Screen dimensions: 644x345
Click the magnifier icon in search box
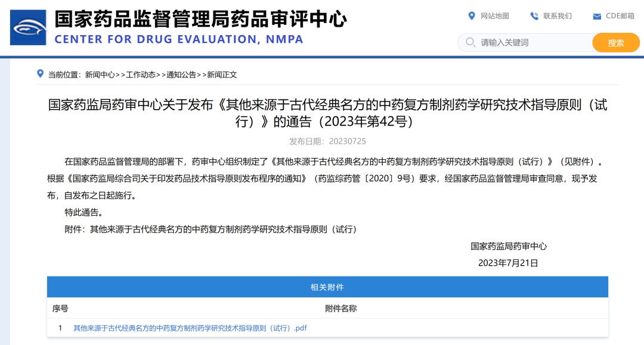coord(470,42)
